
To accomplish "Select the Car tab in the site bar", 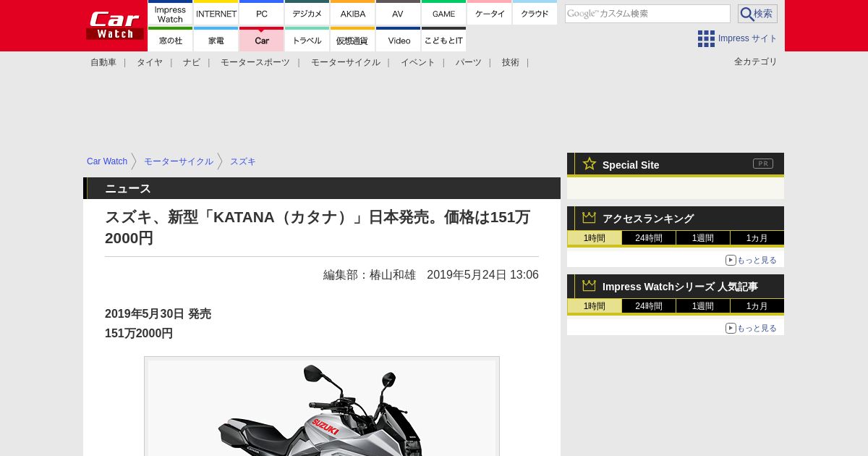I will [x=261, y=39].
